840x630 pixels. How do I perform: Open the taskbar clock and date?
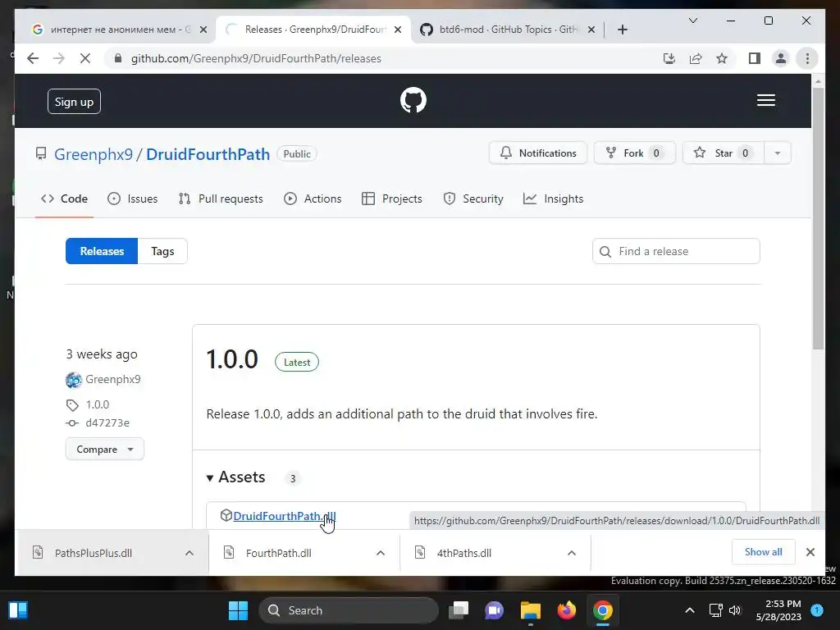778,610
